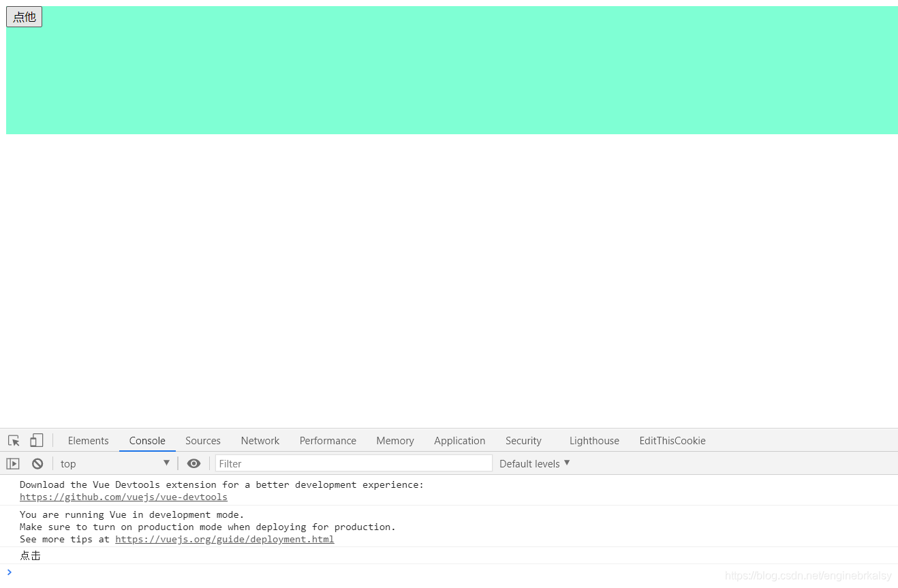Open the top JavaScript context dropdown
This screenshot has height=588, width=898.
[x=114, y=464]
